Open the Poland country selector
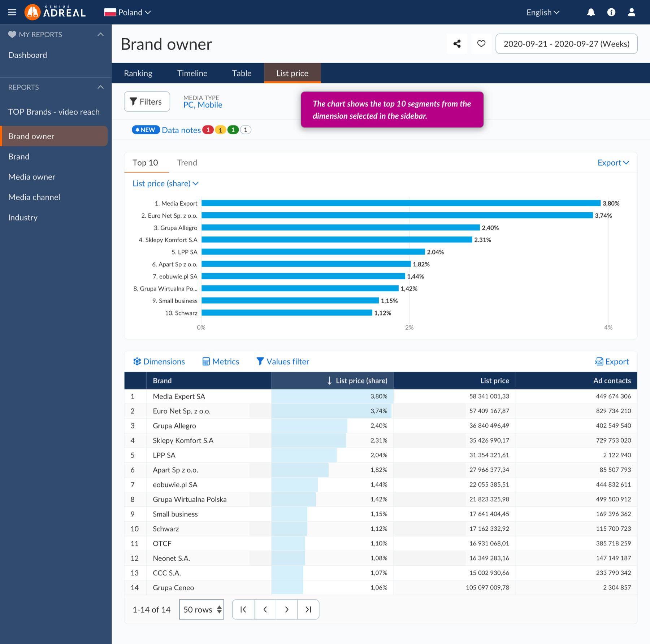 click(x=127, y=12)
